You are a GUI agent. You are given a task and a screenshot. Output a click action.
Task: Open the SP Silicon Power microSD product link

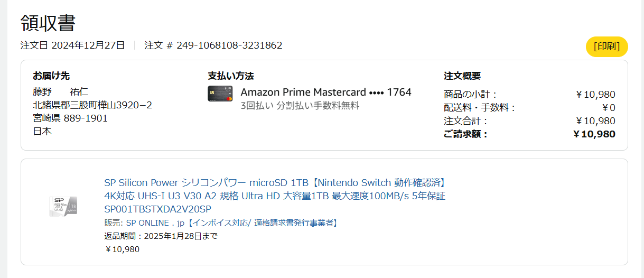pos(275,196)
